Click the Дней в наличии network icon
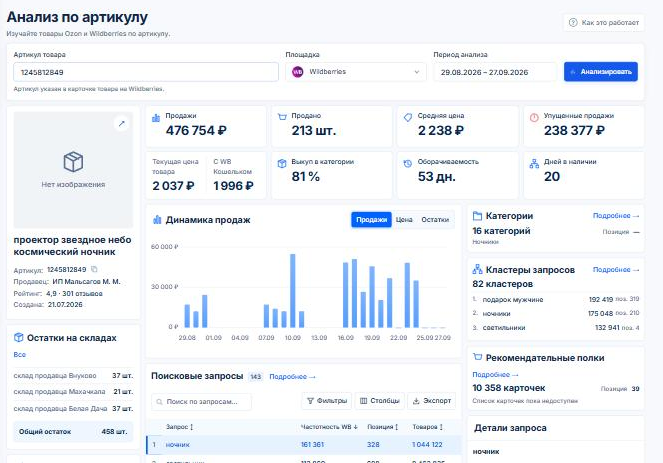The width and height of the screenshot is (663, 463). pyautogui.click(x=534, y=164)
